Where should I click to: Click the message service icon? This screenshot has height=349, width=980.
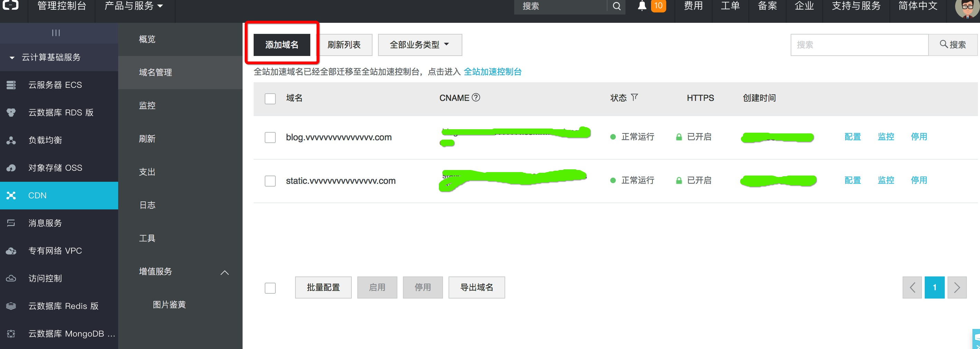tap(11, 223)
